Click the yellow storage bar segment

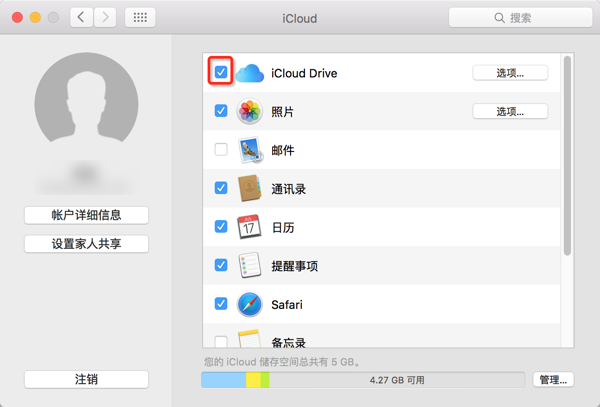253,380
